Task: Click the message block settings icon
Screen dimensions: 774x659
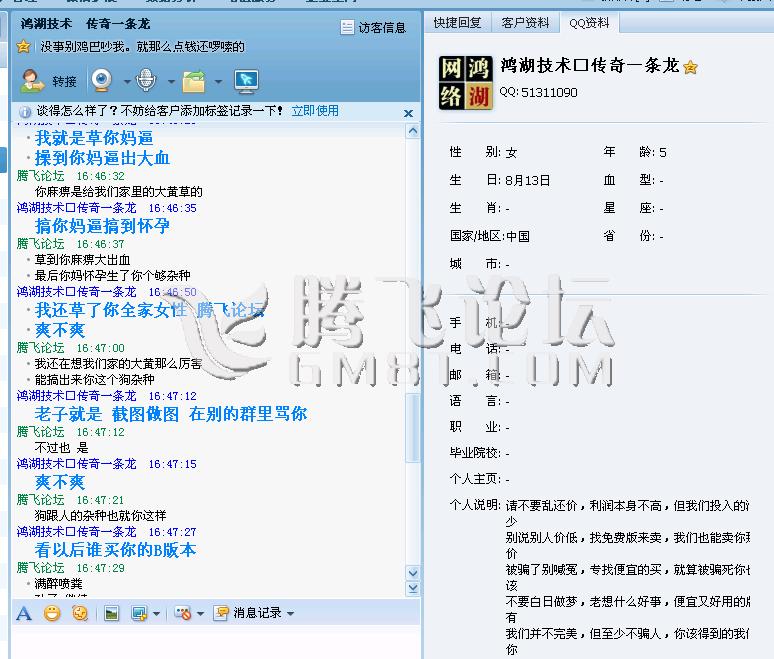Action: pyautogui.click(x=183, y=614)
